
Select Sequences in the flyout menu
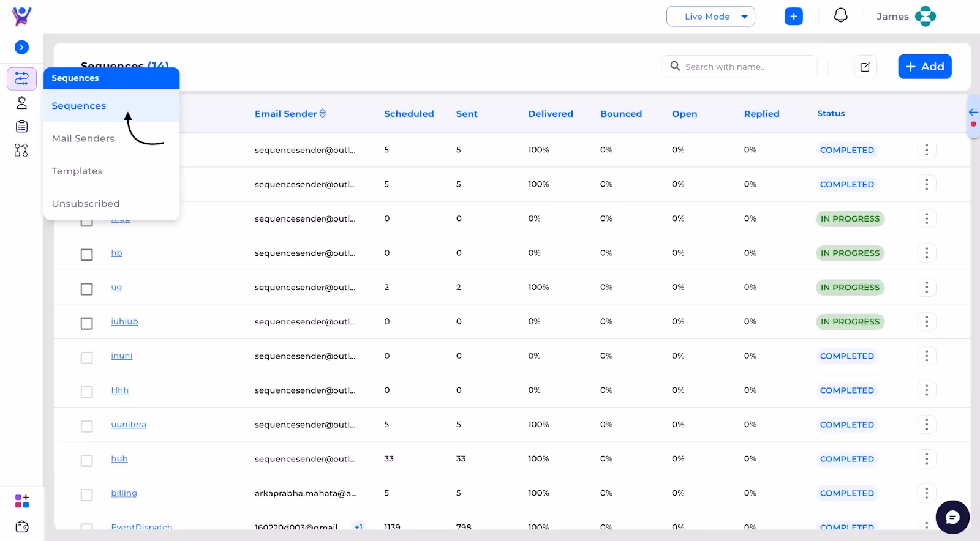[x=111, y=106]
